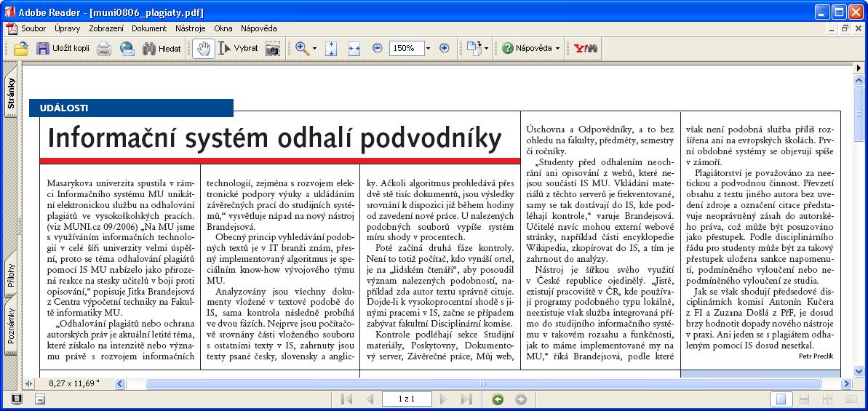The image size is (868, 411).
Task: Go to next page button
Action: (x=443, y=399)
